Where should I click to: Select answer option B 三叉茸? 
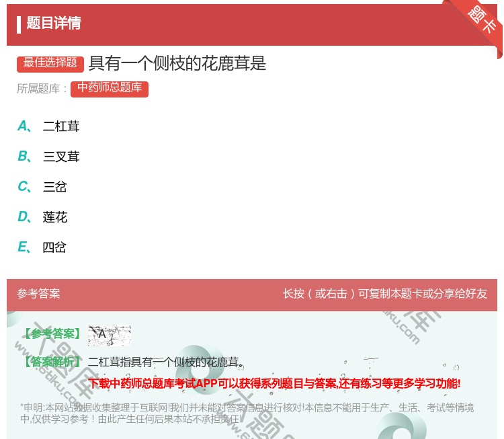click(x=48, y=156)
